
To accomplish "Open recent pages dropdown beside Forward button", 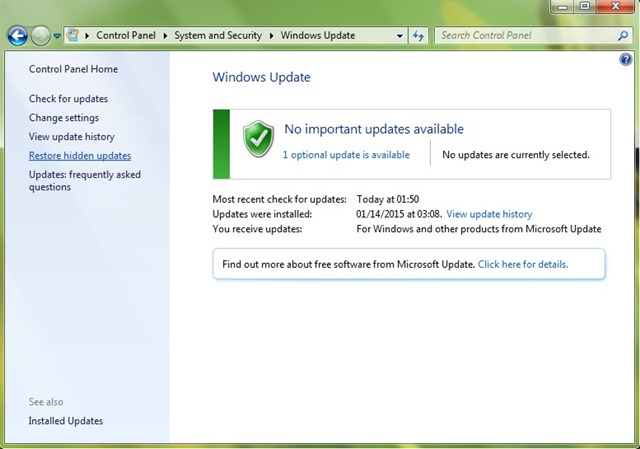I will [x=57, y=36].
